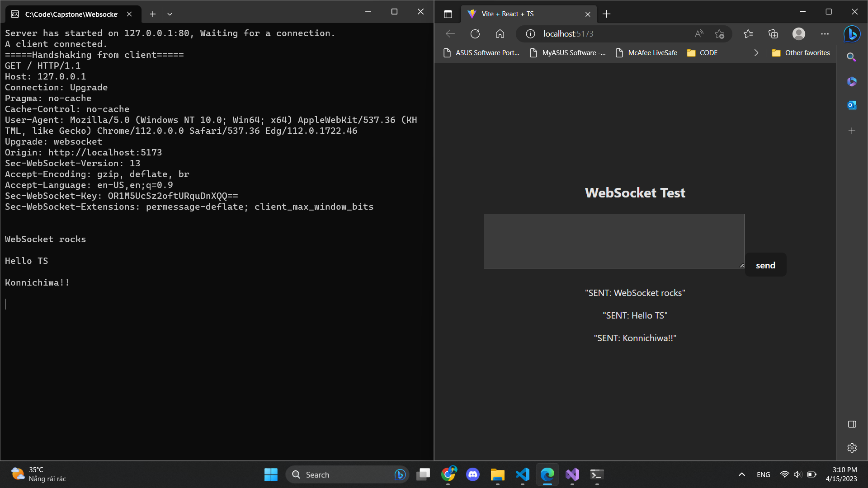Open Edge Settings and more menu
This screenshot has width=868, height=488.
coord(825,34)
